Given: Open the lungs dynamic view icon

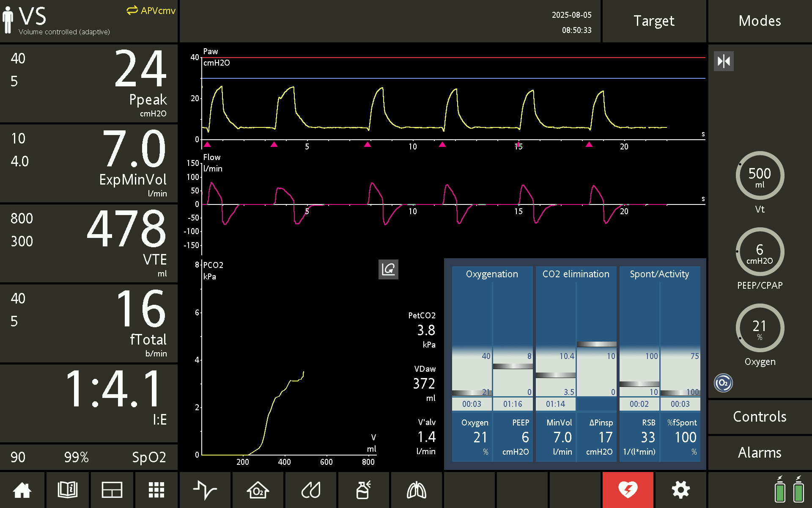Looking at the screenshot, I should (x=417, y=490).
